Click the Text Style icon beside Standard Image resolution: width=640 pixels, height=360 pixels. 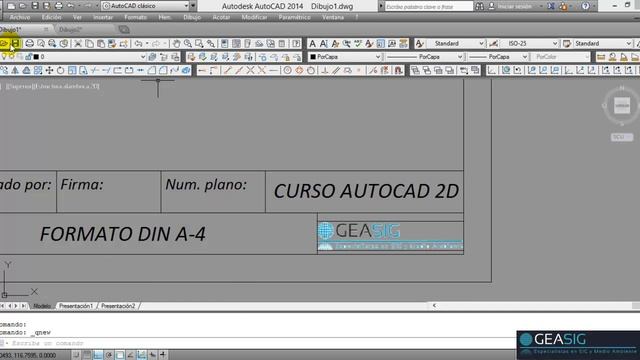(420, 43)
